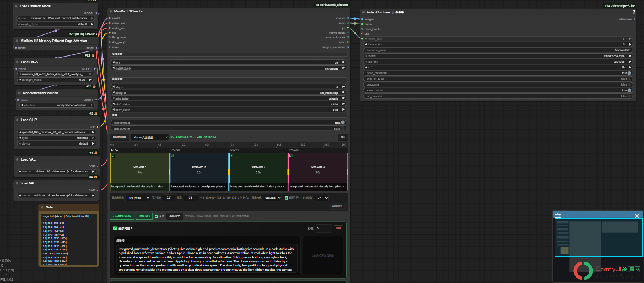Click the filename_prefix AnimateDiff field
Viewport: 644px width, 283px height.
pyautogui.click(x=498, y=50)
